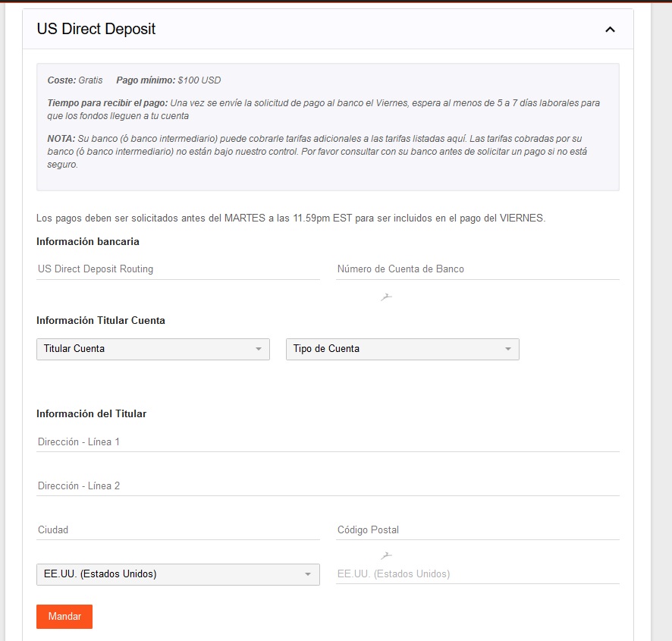Click into Dirección - Línea 2 field

tap(328, 485)
